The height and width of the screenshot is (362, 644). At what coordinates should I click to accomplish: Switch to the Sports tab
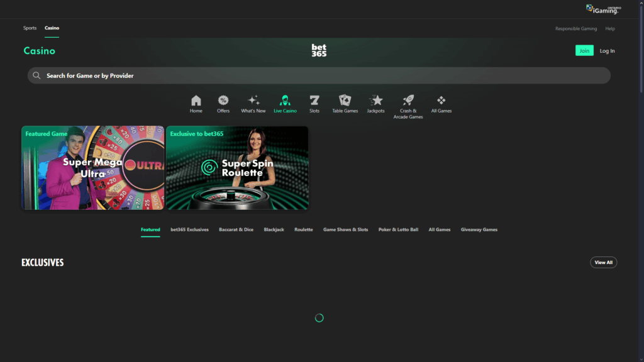pyautogui.click(x=30, y=28)
